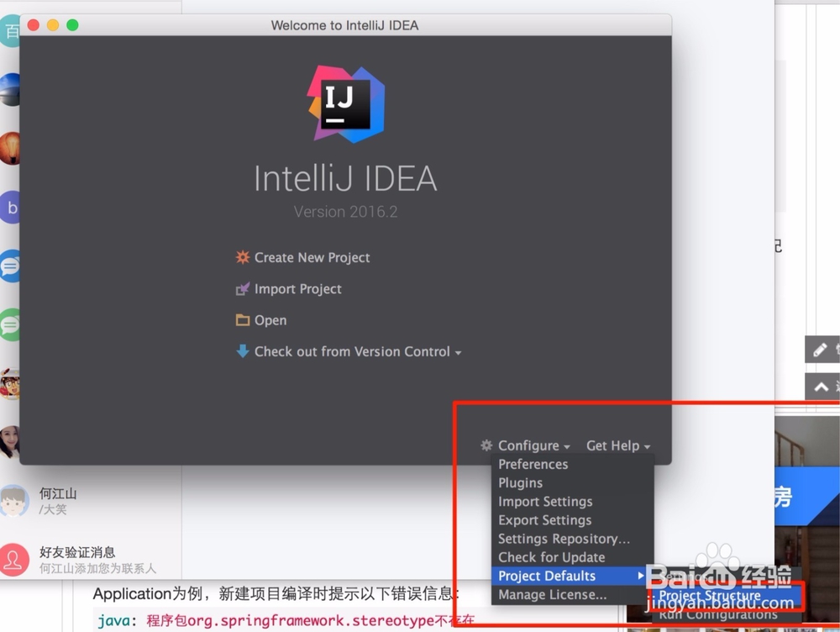840x632 pixels.
Task: Expand the Project Defaults submenu arrow
Action: (640, 576)
